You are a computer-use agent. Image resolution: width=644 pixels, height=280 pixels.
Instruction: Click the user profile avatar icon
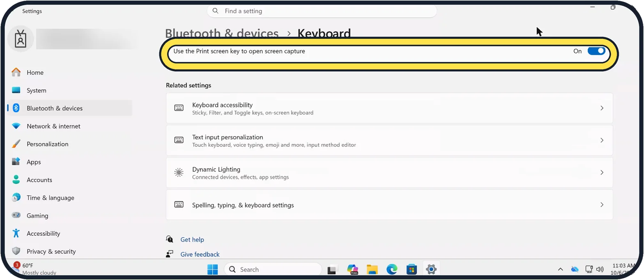click(x=21, y=39)
